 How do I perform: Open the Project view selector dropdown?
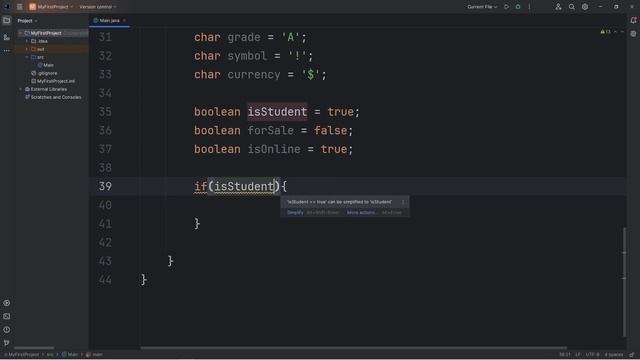pos(27,21)
